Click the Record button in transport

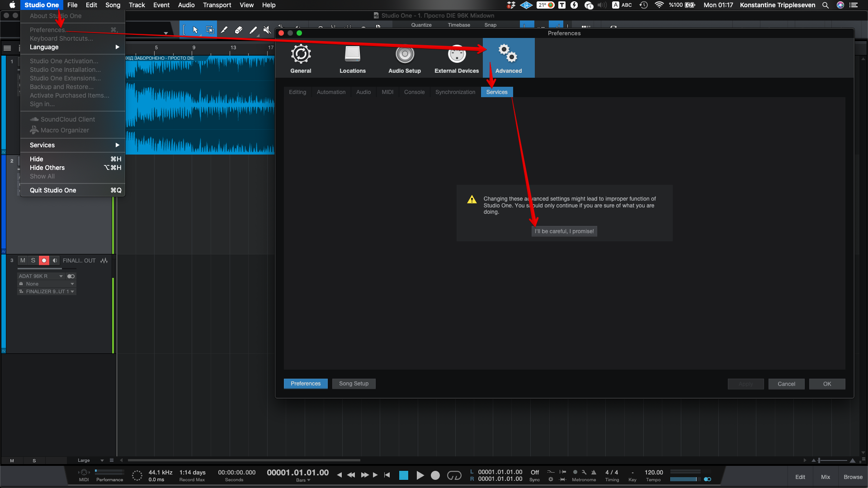click(435, 475)
